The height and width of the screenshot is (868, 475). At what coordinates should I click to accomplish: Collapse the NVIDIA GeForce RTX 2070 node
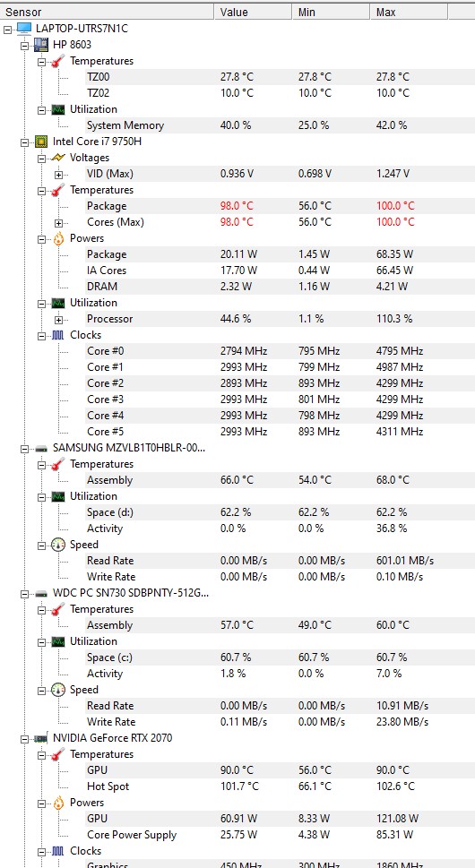pyautogui.click(x=24, y=739)
